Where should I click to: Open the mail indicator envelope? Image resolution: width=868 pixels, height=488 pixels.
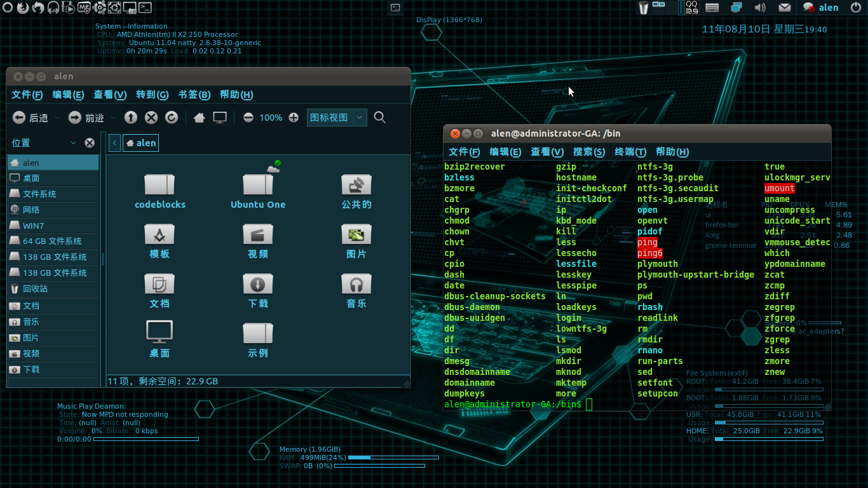[785, 8]
